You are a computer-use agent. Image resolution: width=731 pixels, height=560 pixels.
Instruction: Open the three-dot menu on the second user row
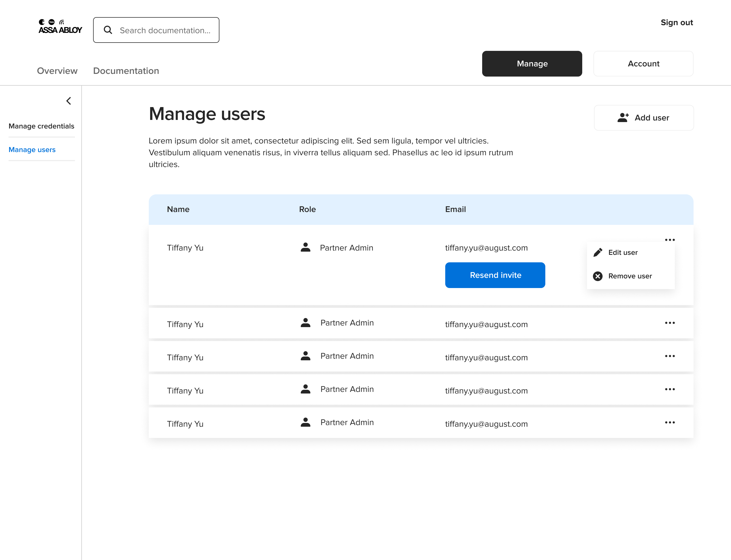pos(670,323)
